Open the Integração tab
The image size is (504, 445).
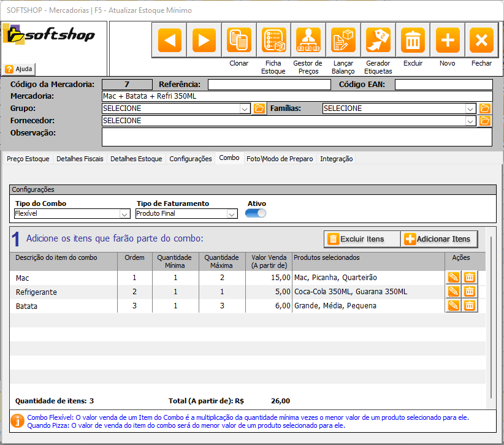coord(337,159)
